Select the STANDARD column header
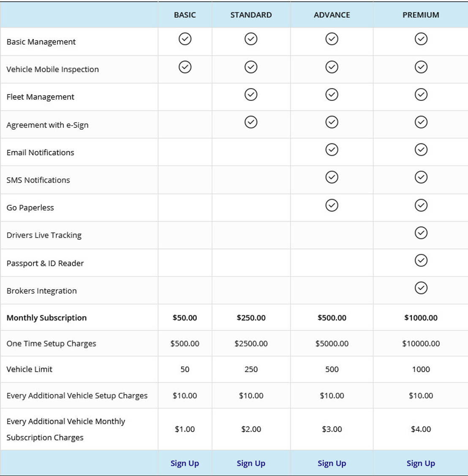Viewport: 468px width, 476px height. [251, 15]
